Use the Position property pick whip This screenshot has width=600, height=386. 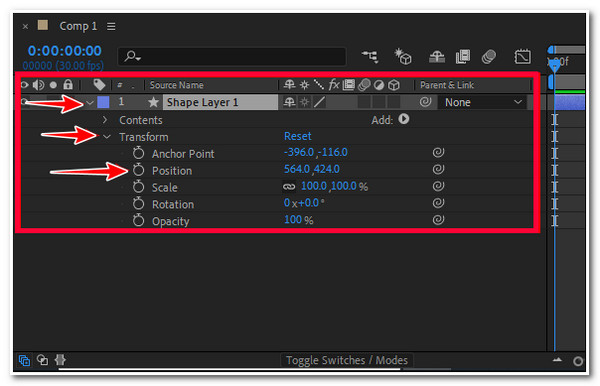(438, 169)
